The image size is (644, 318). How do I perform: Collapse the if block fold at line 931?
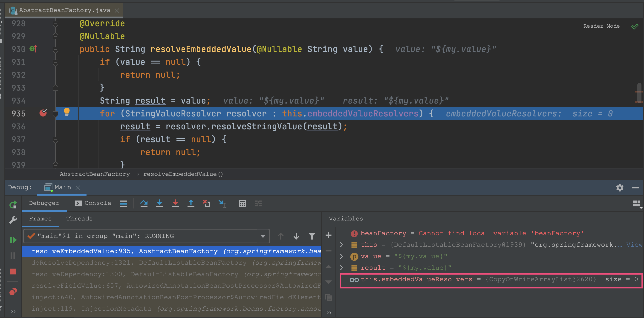click(55, 62)
